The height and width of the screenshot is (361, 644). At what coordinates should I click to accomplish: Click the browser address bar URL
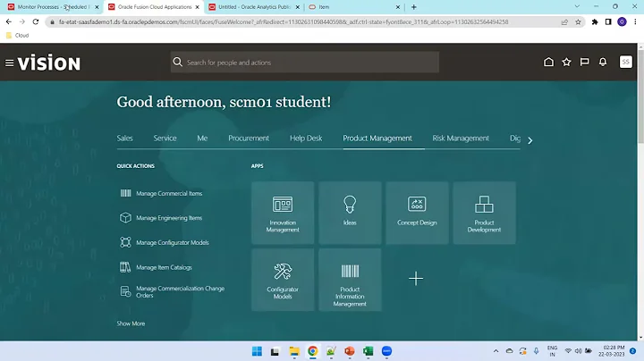(284, 21)
